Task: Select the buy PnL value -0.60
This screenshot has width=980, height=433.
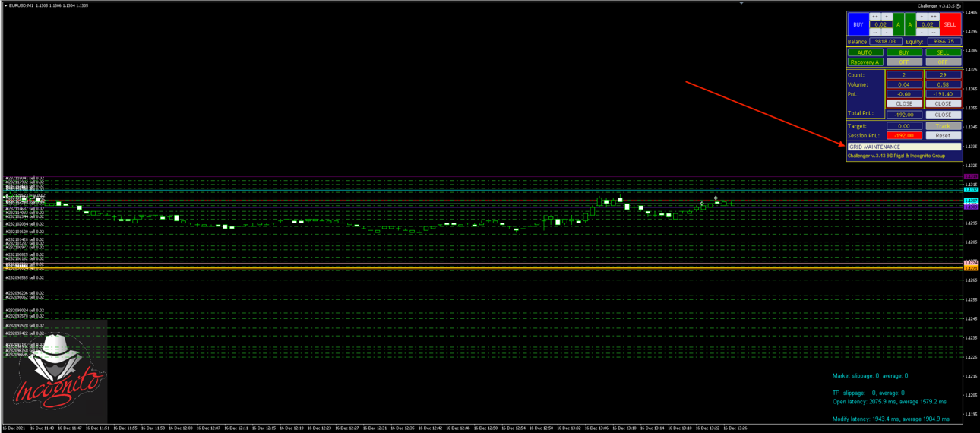Action: [x=904, y=94]
